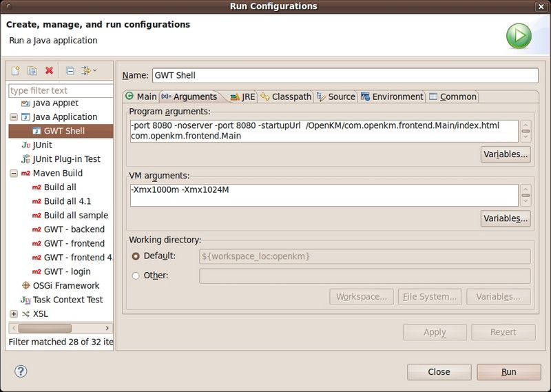Click the Maven Build m2 icon
Image resolution: width=551 pixels, height=392 pixels.
pyautogui.click(x=25, y=173)
